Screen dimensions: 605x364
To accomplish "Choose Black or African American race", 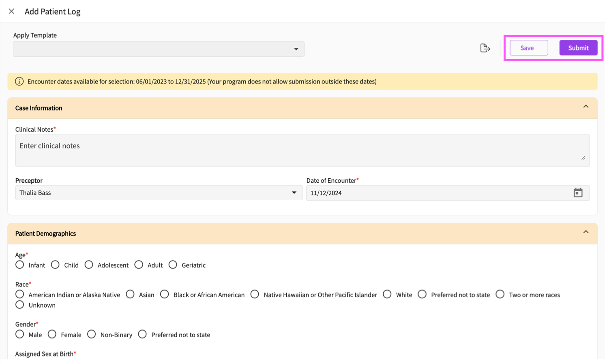I will pyautogui.click(x=165, y=295).
